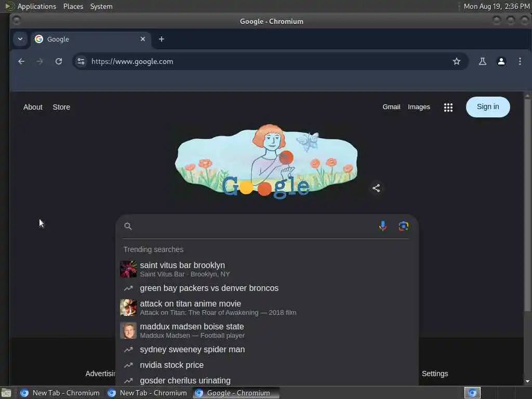Go back using the browser back arrow
This screenshot has width=532, height=399.
(x=21, y=61)
